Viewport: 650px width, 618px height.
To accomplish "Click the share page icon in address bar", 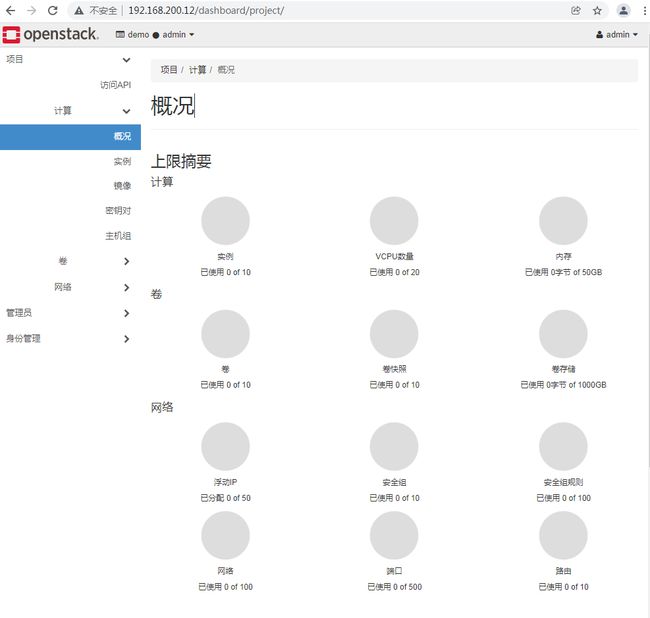I will click(x=576, y=10).
